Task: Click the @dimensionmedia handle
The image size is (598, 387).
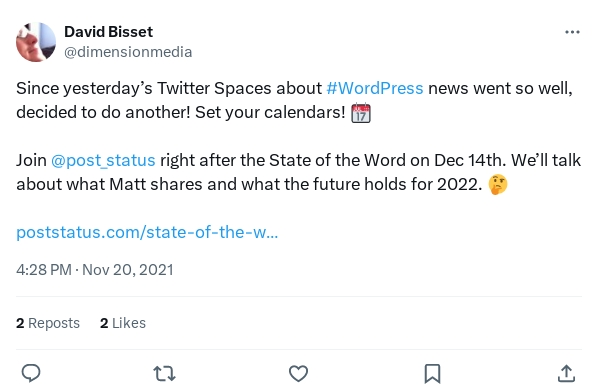Action: click(x=128, y=52)
